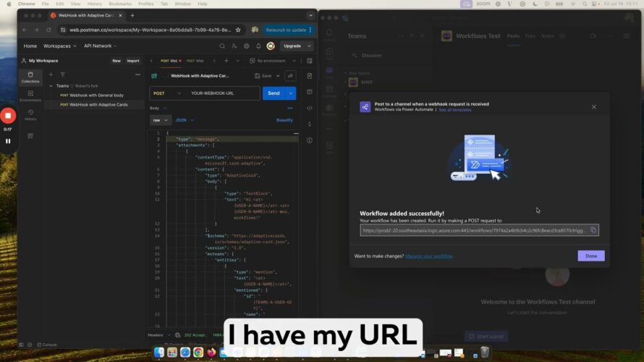This screenshot has height=362, width=644.
Task: Open Postman notifications bell
Action: pos(258,46)
